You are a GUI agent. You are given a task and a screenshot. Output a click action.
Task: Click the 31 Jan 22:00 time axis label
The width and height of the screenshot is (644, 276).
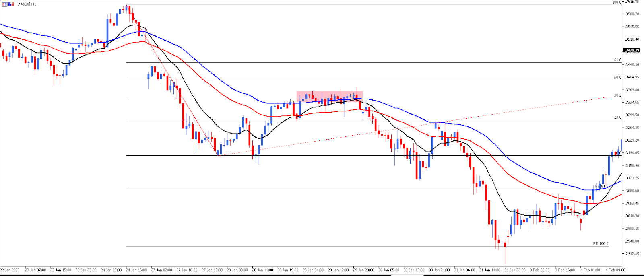(515, 270)
